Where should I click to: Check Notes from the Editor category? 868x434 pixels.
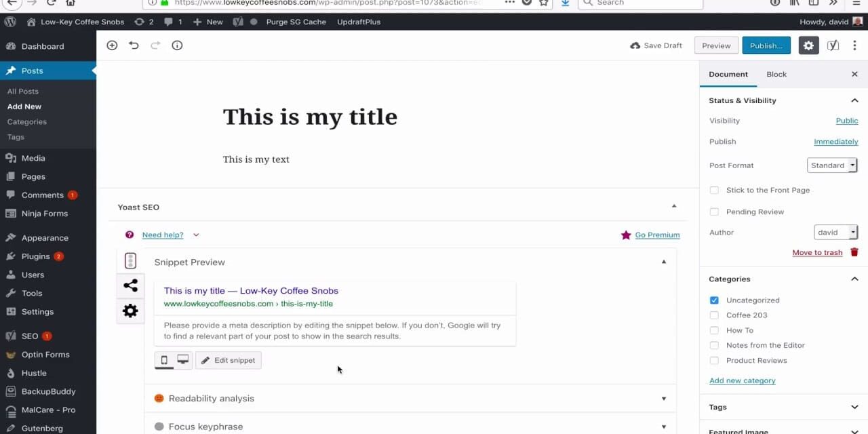[x=714, y=345]
